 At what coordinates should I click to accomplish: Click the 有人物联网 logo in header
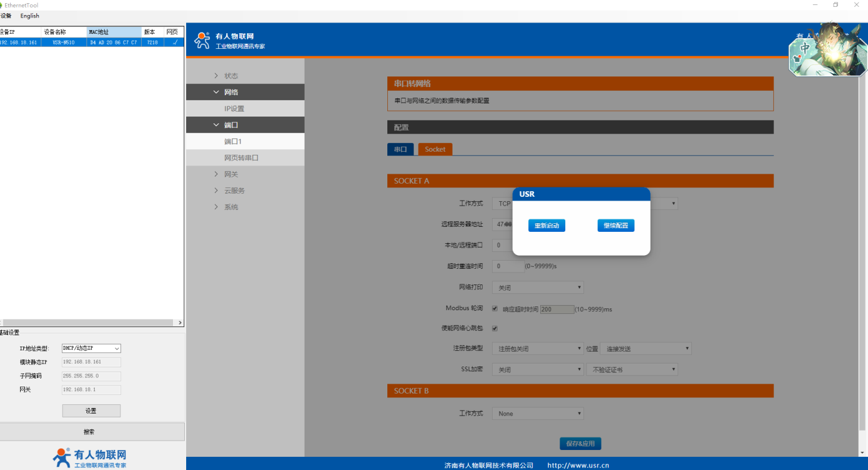[x=229, y=41]
